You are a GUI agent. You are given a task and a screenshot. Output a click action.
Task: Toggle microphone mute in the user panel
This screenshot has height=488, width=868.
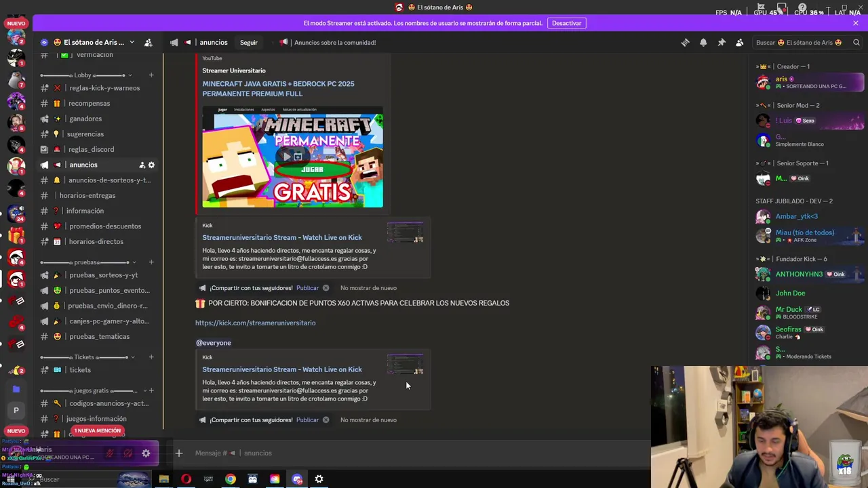click(x=110, y=453)
